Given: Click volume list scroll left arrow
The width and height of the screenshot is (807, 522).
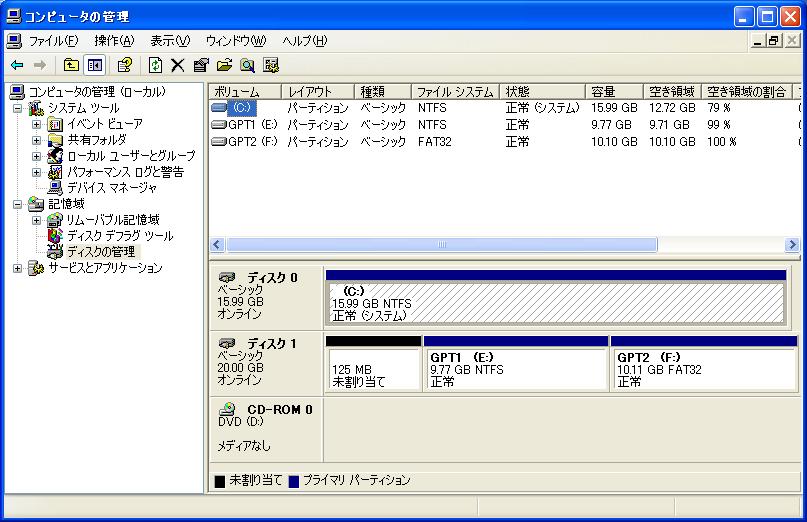Looking at the screenshot, I should 217,245.
